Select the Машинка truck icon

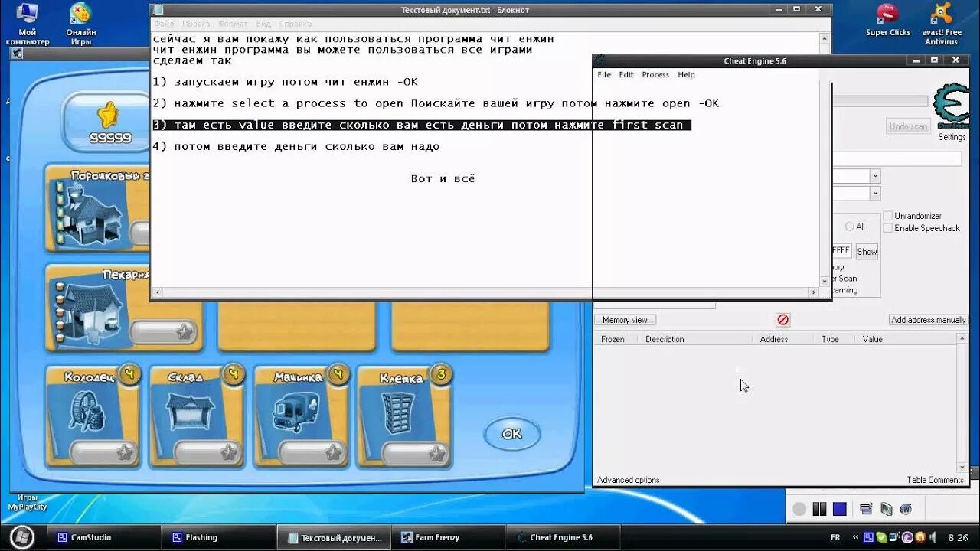(x=297, y=412)
